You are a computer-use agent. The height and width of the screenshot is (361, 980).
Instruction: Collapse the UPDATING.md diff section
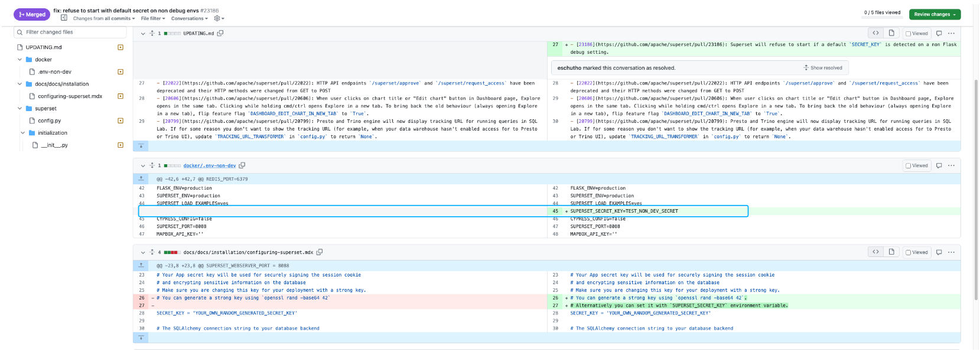143,34
